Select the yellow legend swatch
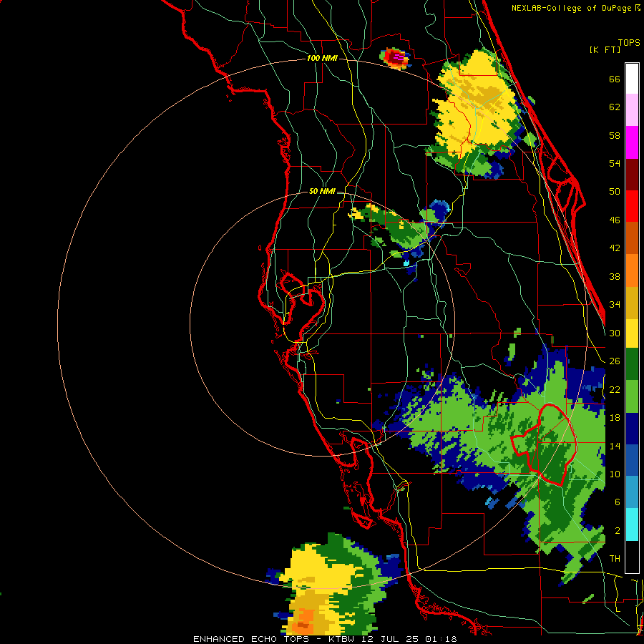The height and width of the screenshot is (644, 644). [632, 333]
